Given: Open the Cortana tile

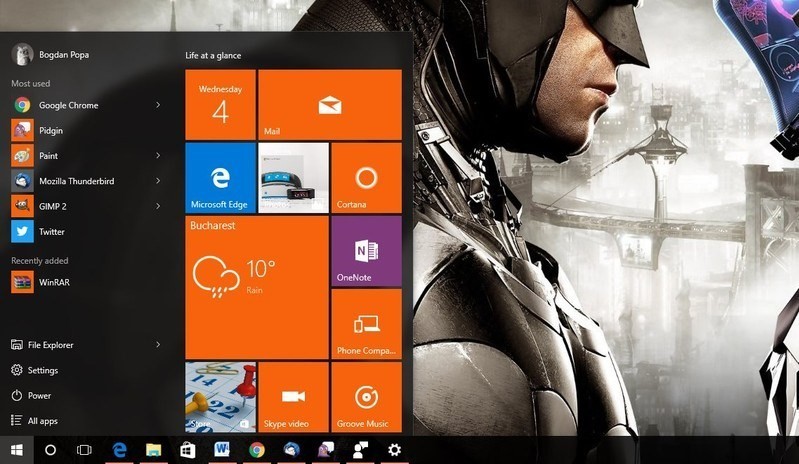Looking at the screenshot, I should coord(366,177).
